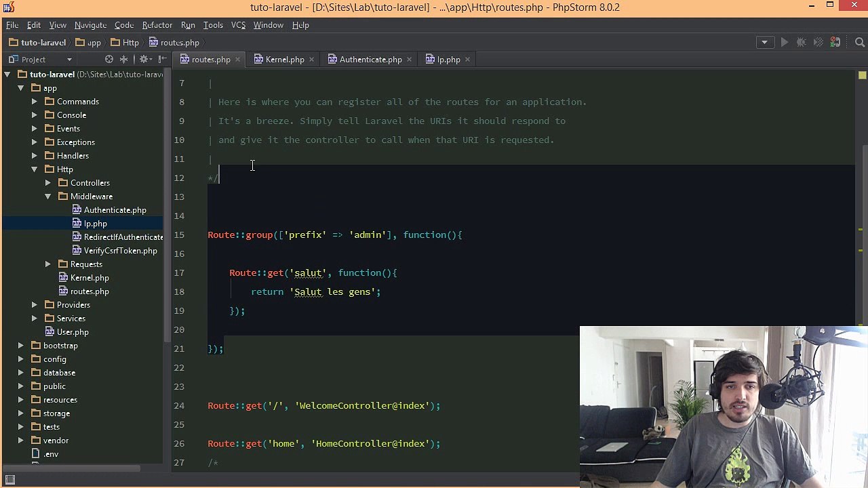Click the Http breadcrumb in navigation bar

(x=124, y=42)
